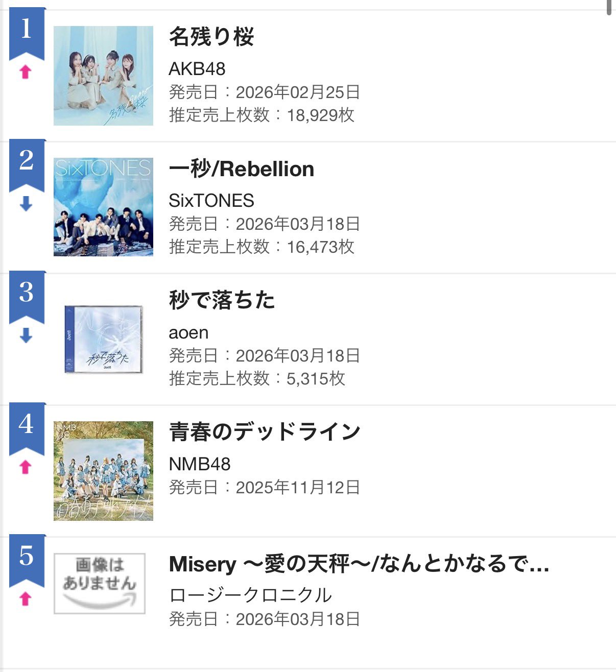Click the SixTONES artist name

[x=211, y=201]
